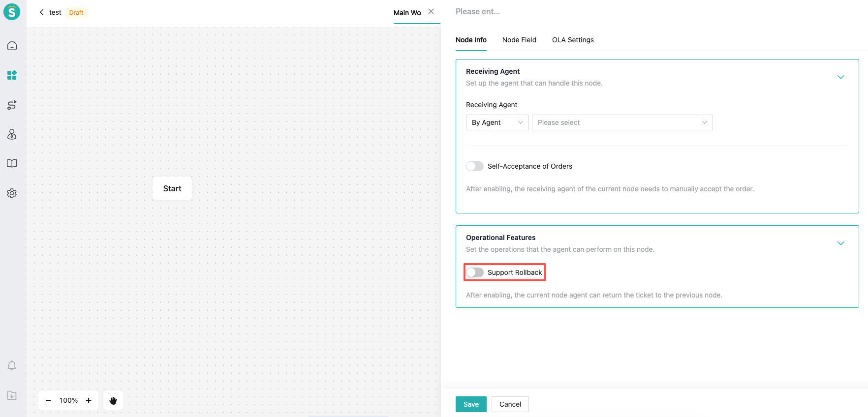Image resolution: width=868 pixels, height=417 pixels.
Task: Open the notifications bell icon
Action: point(12,365)
